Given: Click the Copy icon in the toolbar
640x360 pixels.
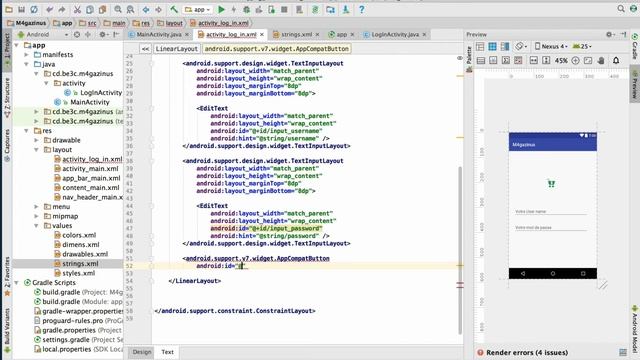Looking at the screenshot, I should [x=90, y=9].
